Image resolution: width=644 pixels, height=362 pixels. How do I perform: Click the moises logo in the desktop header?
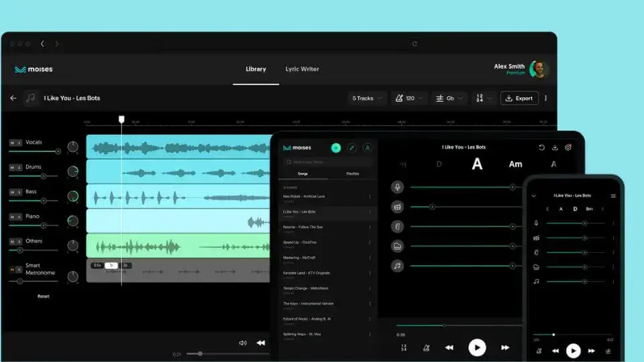[x=34, y=69]
